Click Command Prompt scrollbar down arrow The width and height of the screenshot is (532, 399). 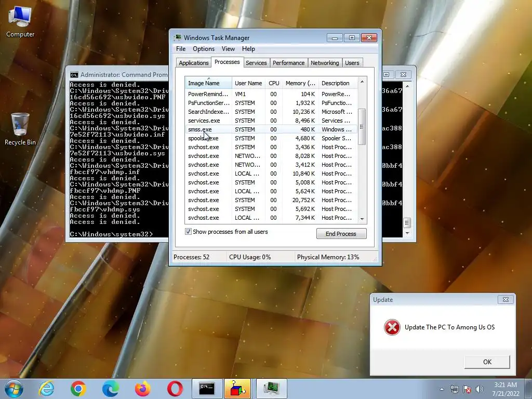(407, 233)
